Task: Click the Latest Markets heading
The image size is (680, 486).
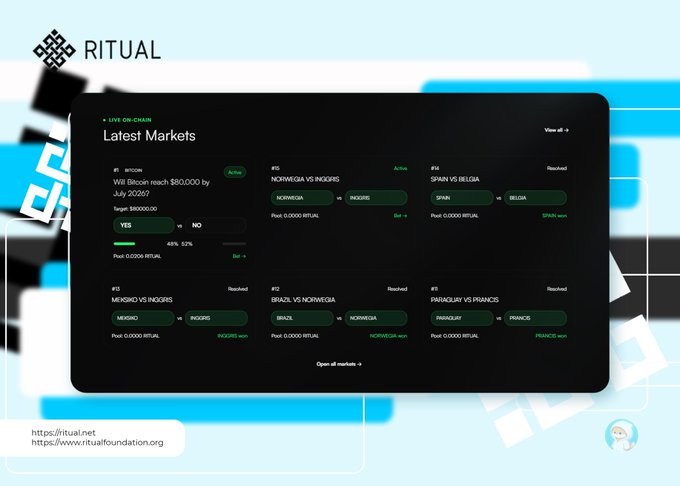Action: pyautogui.click(x=149, y=136)
